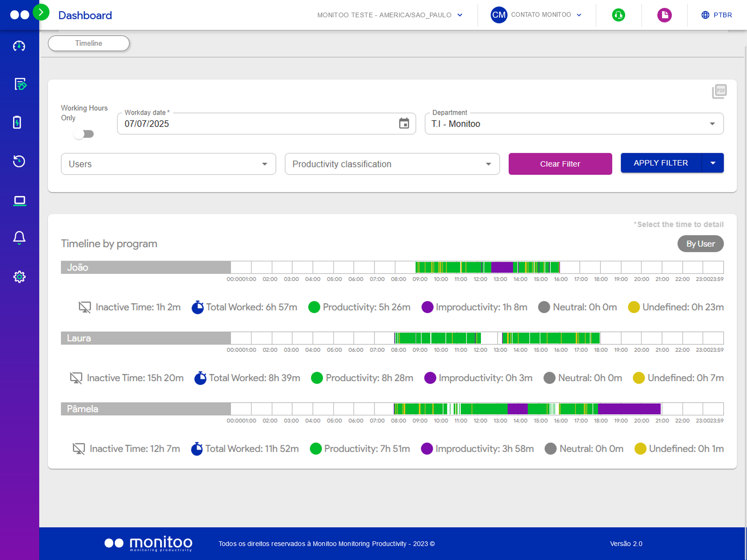747x560 pixels.
Task: Open the notifications bell icon in sidebar
Action: [19, 238]
